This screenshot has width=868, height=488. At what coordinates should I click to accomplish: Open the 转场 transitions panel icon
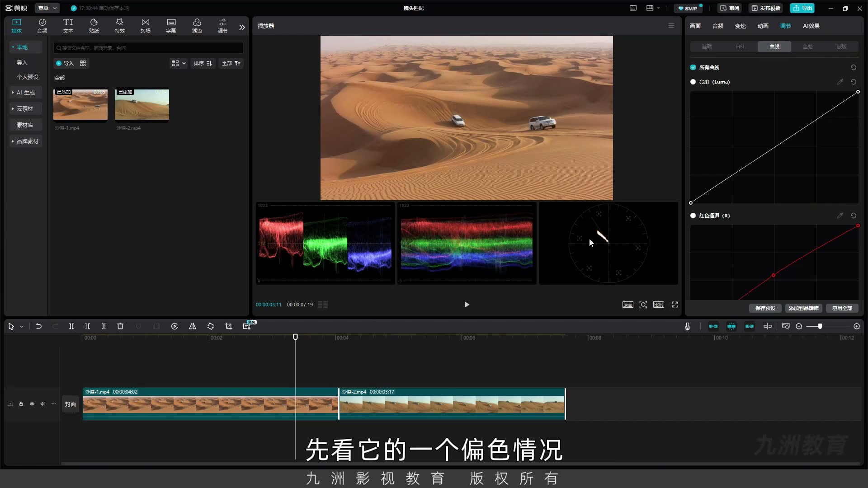tap(146, 26)
